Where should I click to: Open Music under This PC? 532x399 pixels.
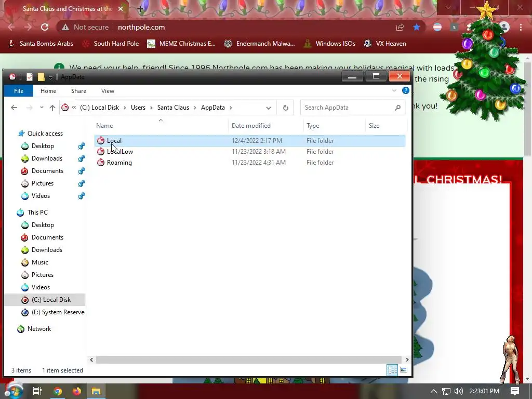coord(39,262)
